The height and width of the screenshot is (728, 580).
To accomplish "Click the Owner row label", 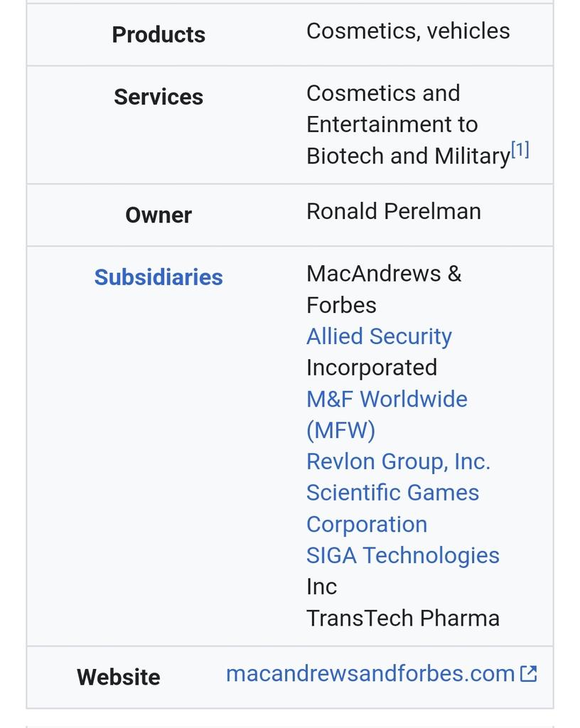I will click(159, 215).
